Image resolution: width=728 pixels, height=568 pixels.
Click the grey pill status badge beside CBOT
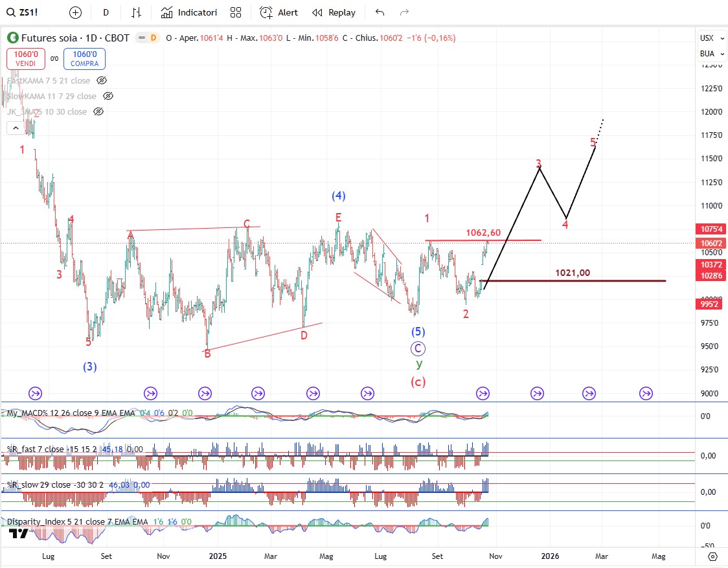[142, 38]
